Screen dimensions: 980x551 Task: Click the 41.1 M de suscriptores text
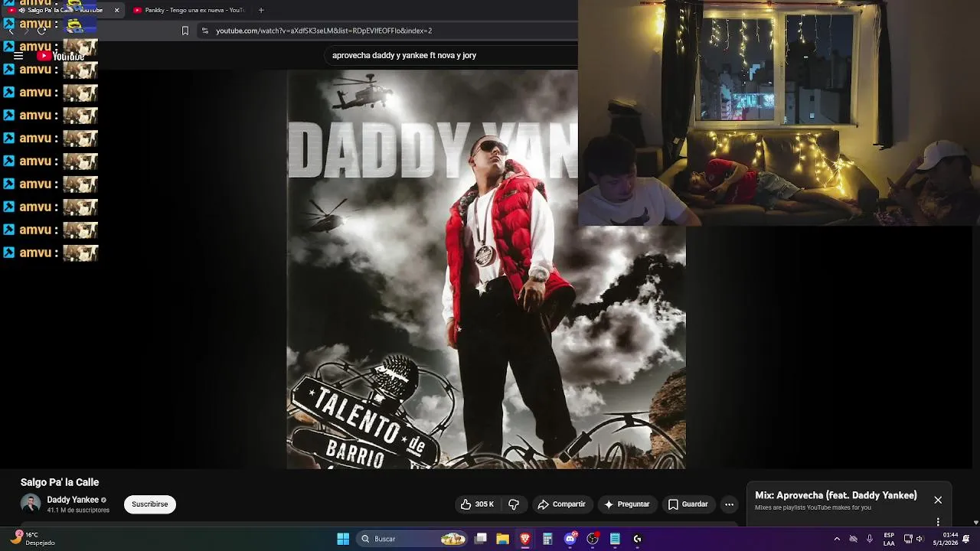point(78,510)
